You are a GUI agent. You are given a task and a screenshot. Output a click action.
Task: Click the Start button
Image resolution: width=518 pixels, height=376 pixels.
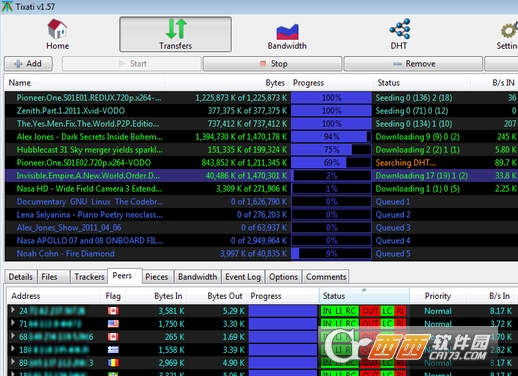132,64
